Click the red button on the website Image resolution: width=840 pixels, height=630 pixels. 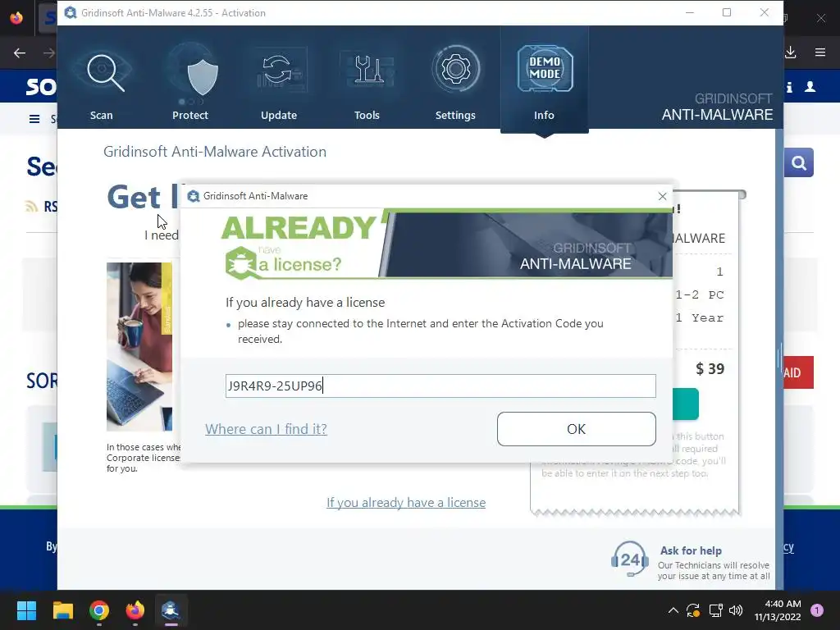tap(798, 372)
